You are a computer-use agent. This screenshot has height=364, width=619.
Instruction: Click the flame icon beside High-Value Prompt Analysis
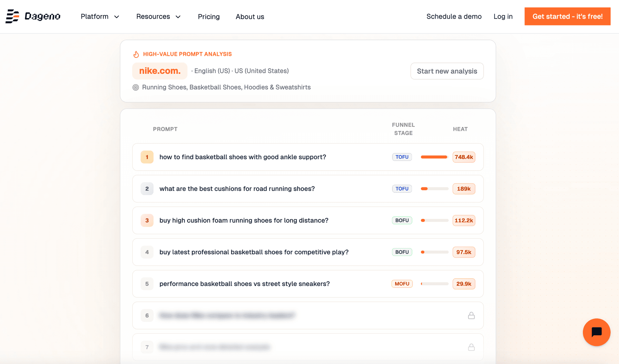136,54
